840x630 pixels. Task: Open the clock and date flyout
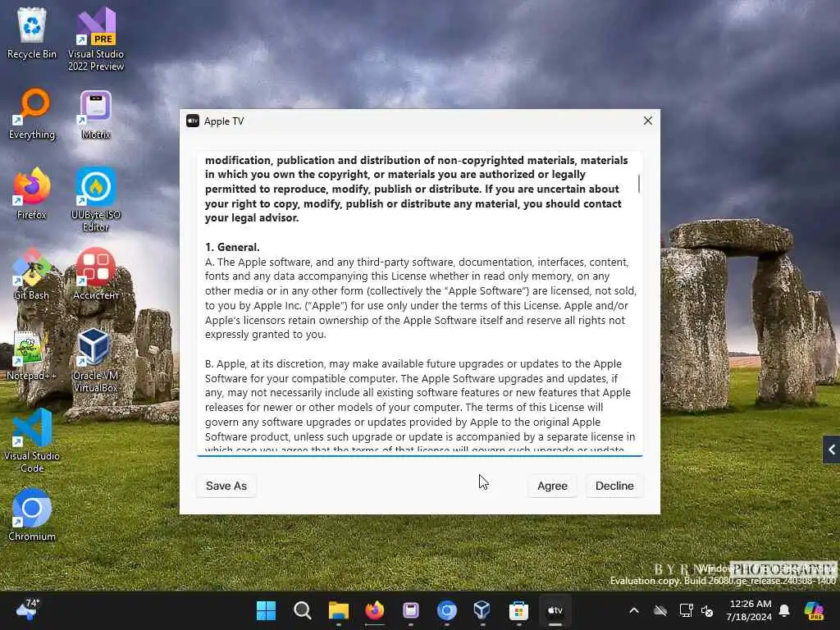748,610
